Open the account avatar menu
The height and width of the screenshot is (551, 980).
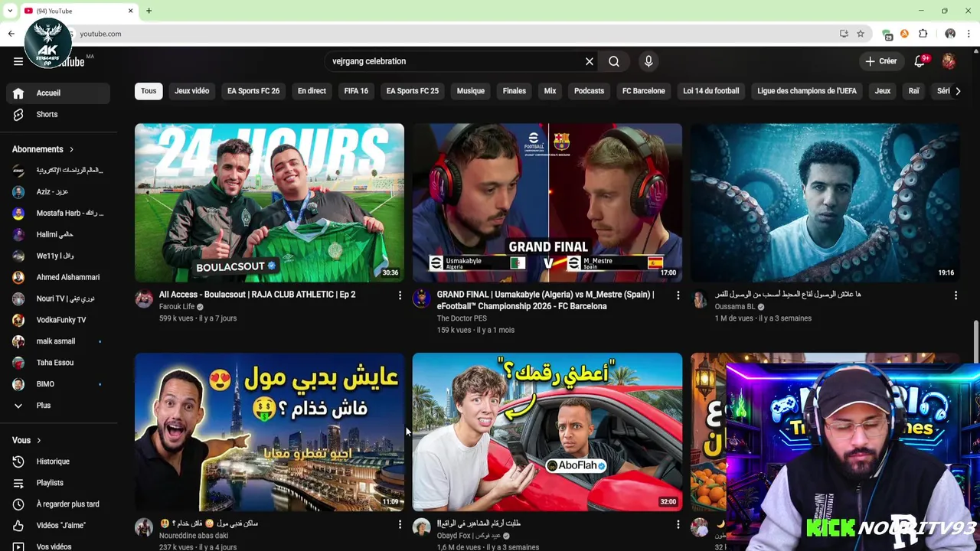(x=949, y=61)
